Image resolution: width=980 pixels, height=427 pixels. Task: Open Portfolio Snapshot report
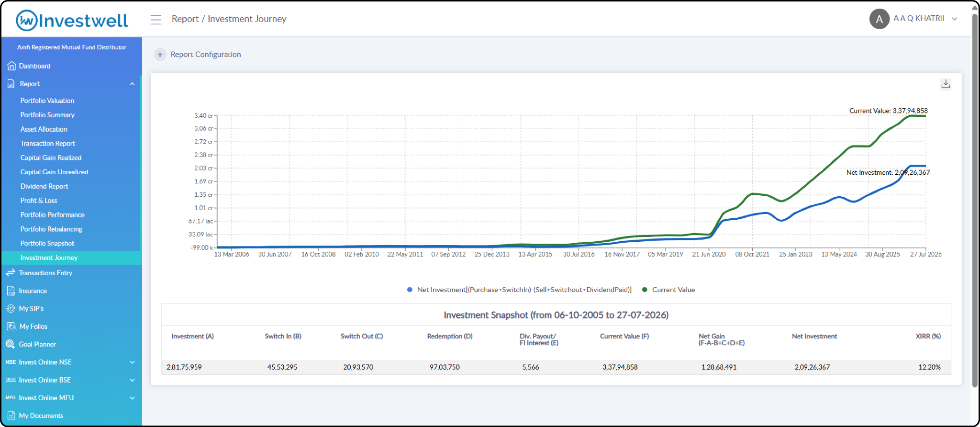(47, 243)
